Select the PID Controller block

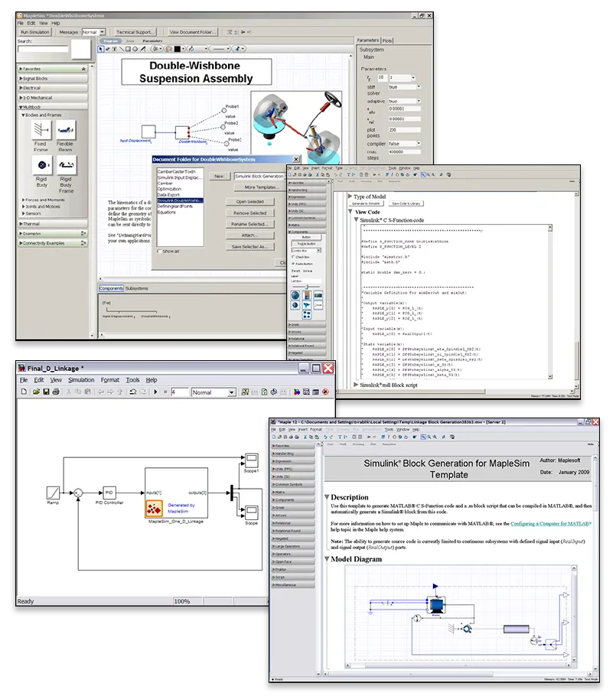tap(109, 493)
